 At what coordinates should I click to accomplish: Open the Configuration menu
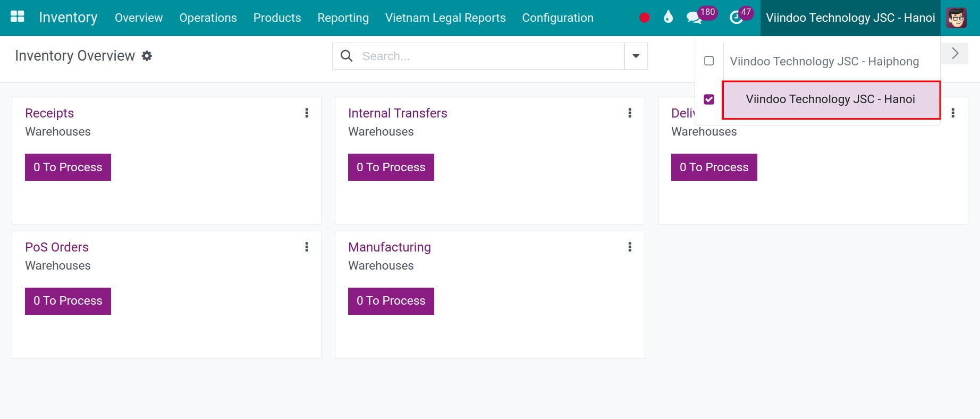(x=557, y=18)
